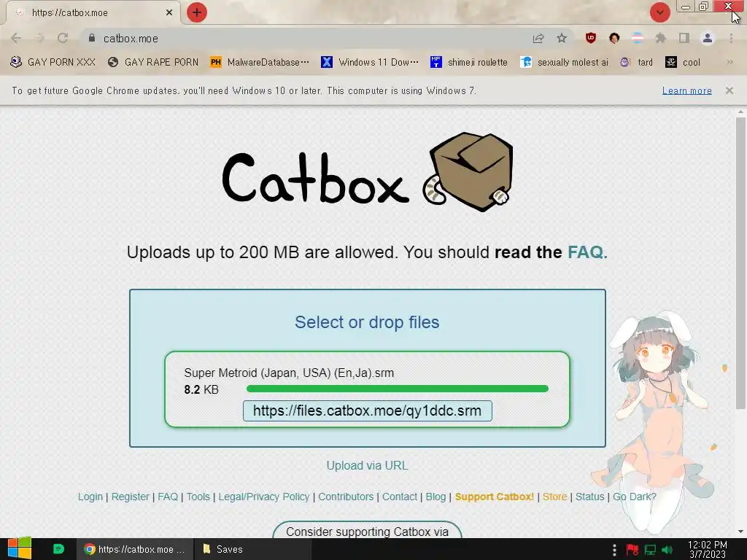Open the shimeji roulette bookmark
The width and height of the screenshot is (747, 560).
pyautogui.click(x=469, y=63)
